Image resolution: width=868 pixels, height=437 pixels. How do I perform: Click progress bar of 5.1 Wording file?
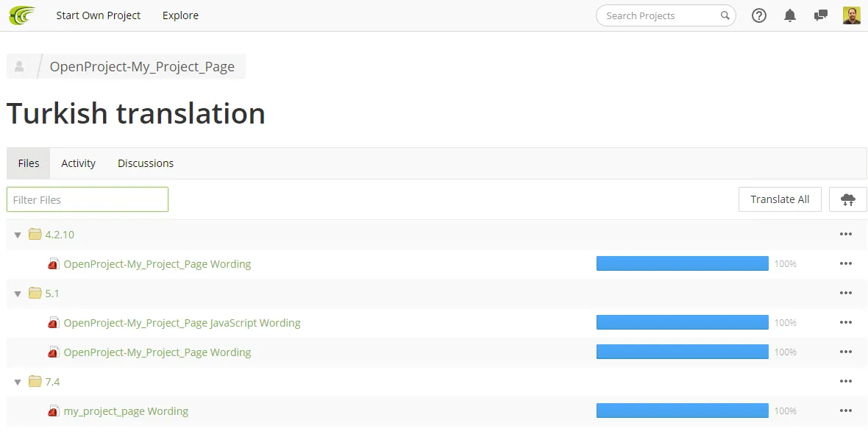point(682,352)
